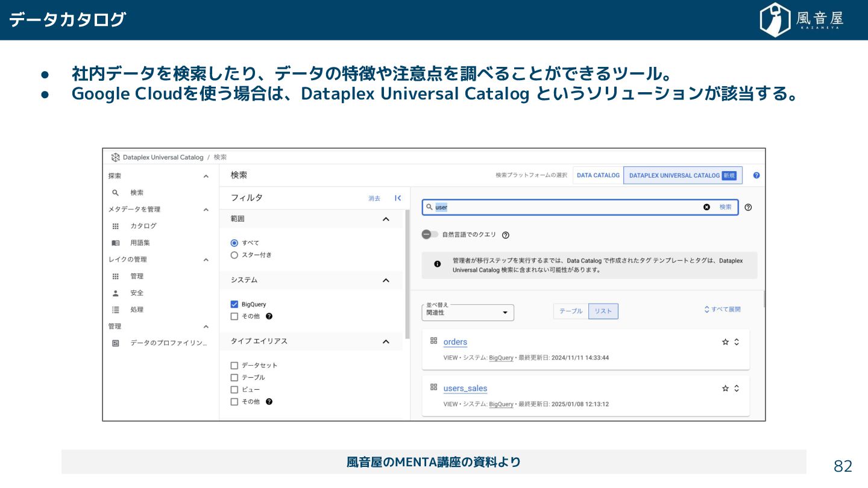Open 処理 in the sidebar
This screenshot has height=488, width=868.
click(x=137, y=310)
